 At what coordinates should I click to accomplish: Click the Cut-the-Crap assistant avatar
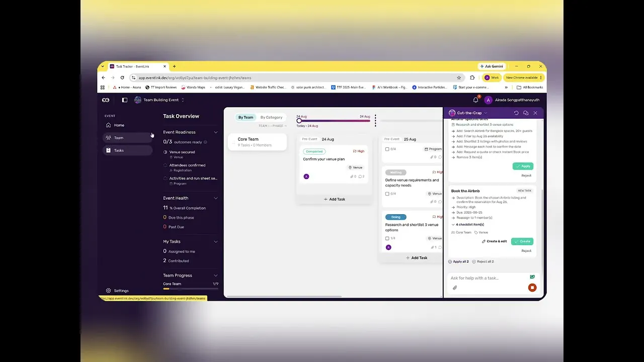[x=452, y=113]
